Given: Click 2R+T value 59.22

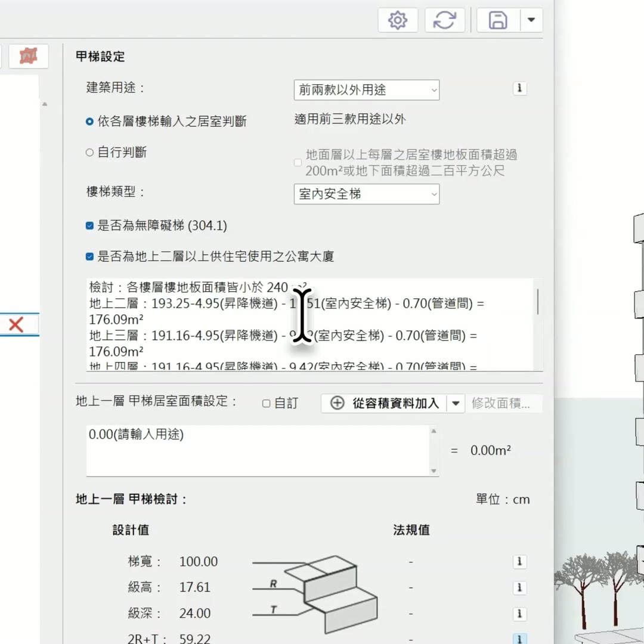Looking at the screenshot, I should point(194,639).
